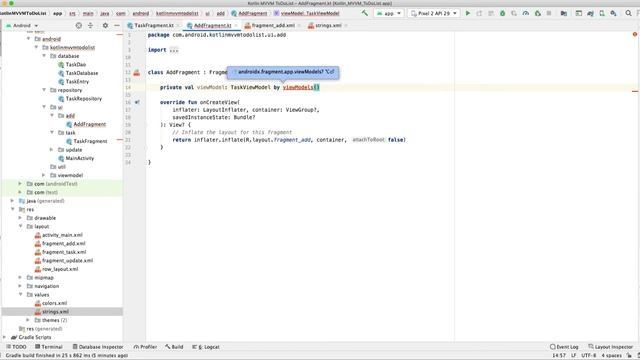Close the AddFragment.kt tab
This screenshot has width=640, height=360.
click(236, 25)
